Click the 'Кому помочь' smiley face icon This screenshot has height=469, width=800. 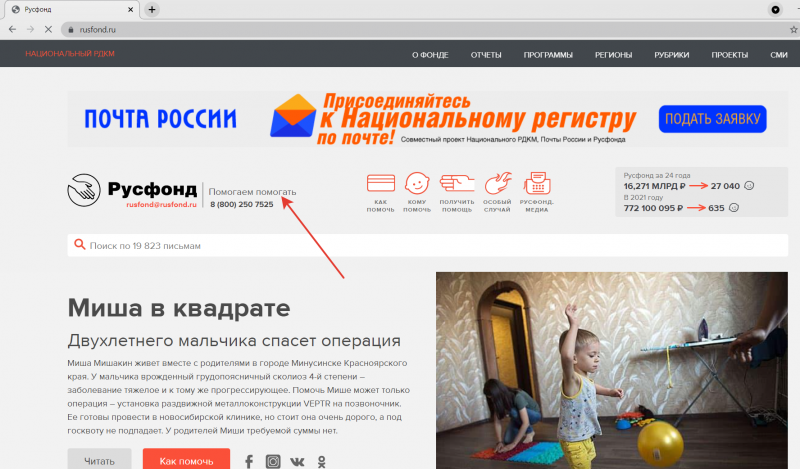pyautogui.click(x=417, y=183)
